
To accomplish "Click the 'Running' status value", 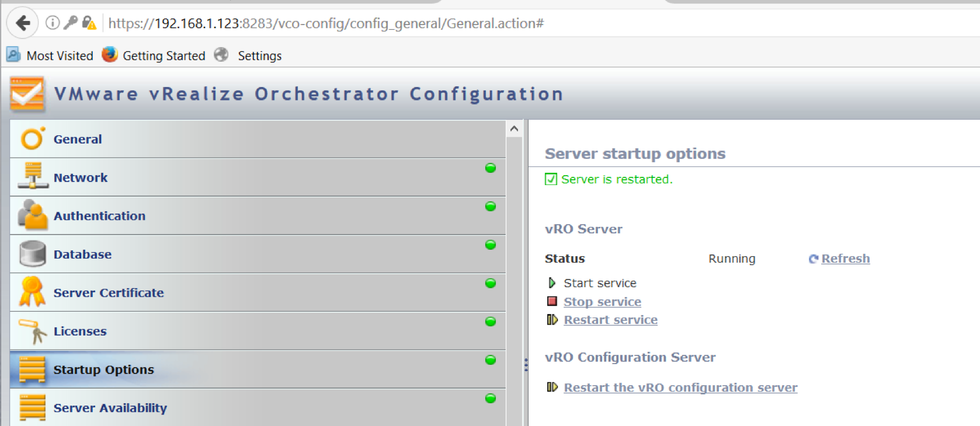I will [x=732, y=259].
